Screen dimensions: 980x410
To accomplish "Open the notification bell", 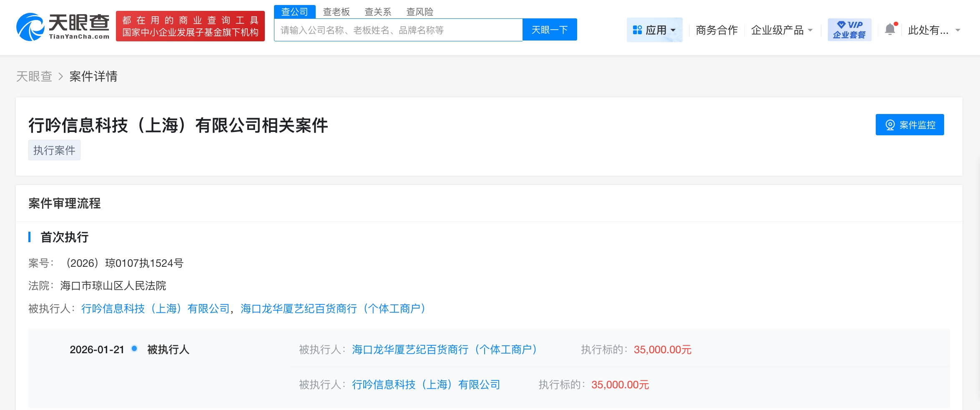I will click(x=890, y=30).
